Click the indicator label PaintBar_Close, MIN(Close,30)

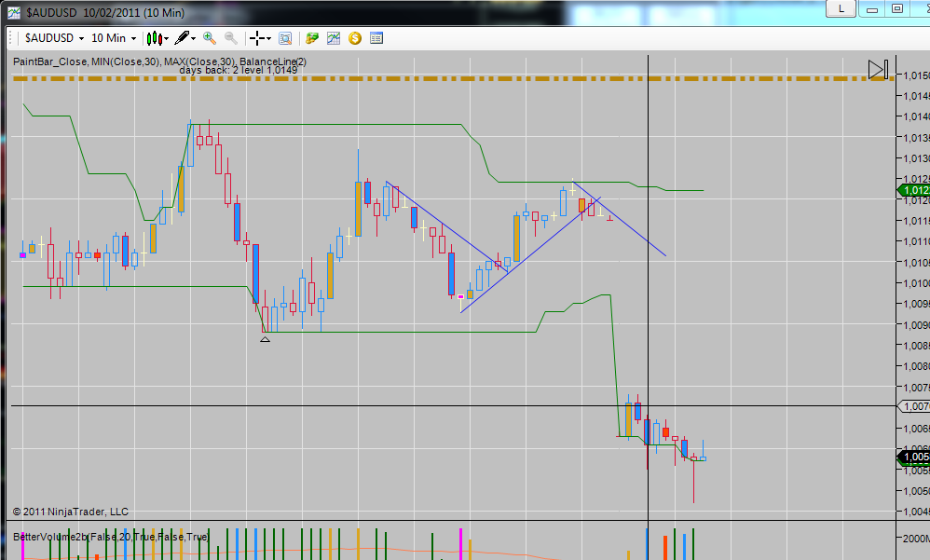(x=87, y=61)
